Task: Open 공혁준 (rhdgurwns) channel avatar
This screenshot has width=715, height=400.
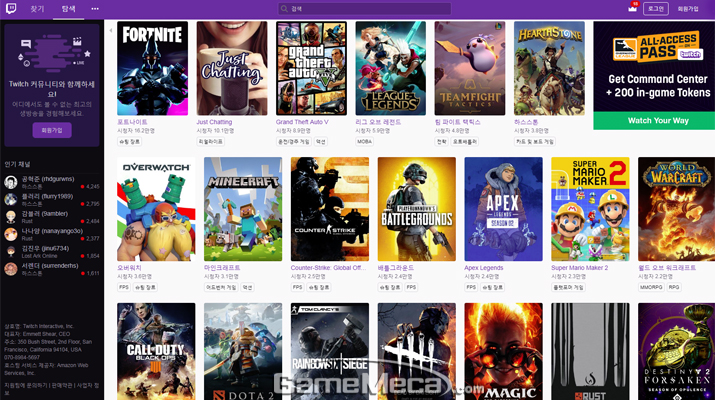Action: (x=11, y=182)
